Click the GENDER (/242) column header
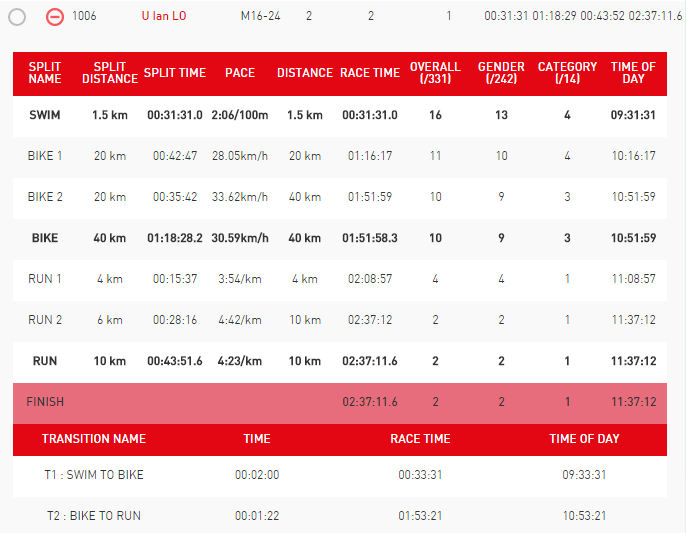The width and height of the screenshot is (686, 533). click(x=501, y=73)
